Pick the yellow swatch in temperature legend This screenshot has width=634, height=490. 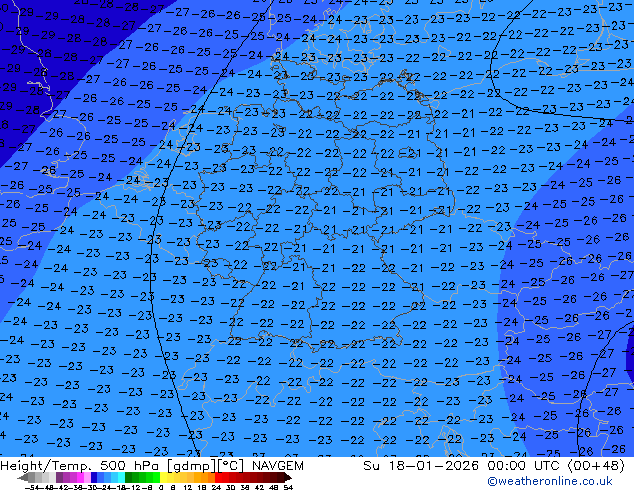coord(164,477)
